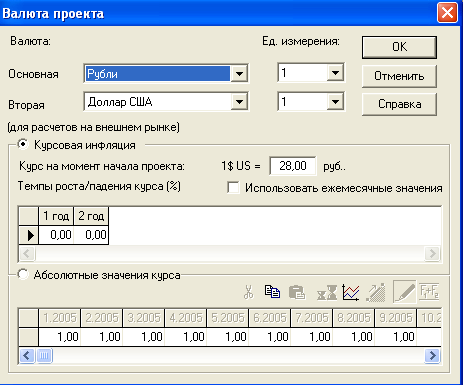Enable Использовать ежемесячные значения checkbox
This screenshot has height=385, width=463.
click(x=233, y=187)
